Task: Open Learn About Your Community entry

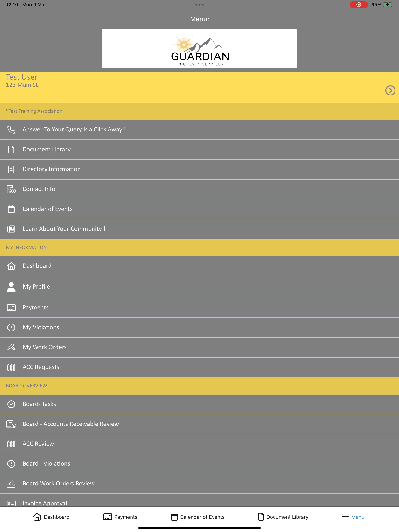Action: coord(199,229)
